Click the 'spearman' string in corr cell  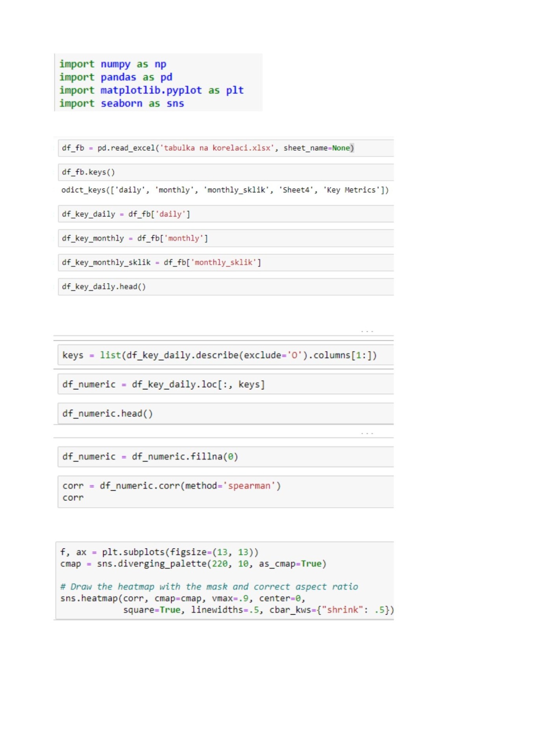click(249, 486)
